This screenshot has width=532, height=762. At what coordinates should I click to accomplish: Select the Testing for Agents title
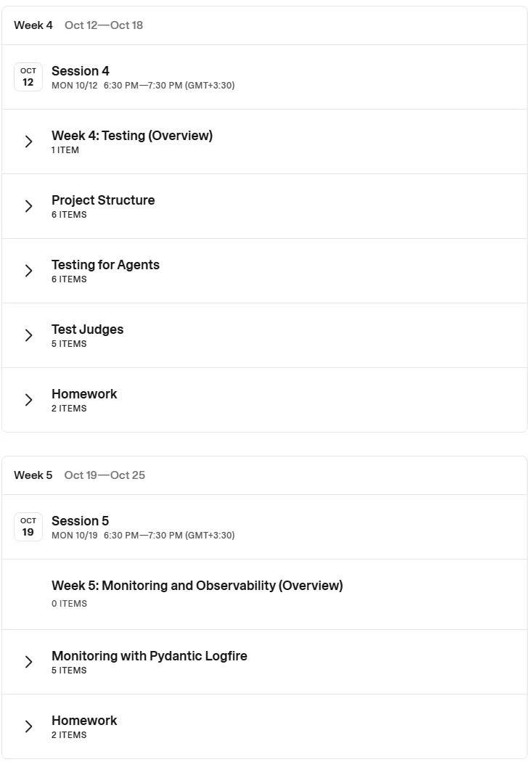[105, 265]
